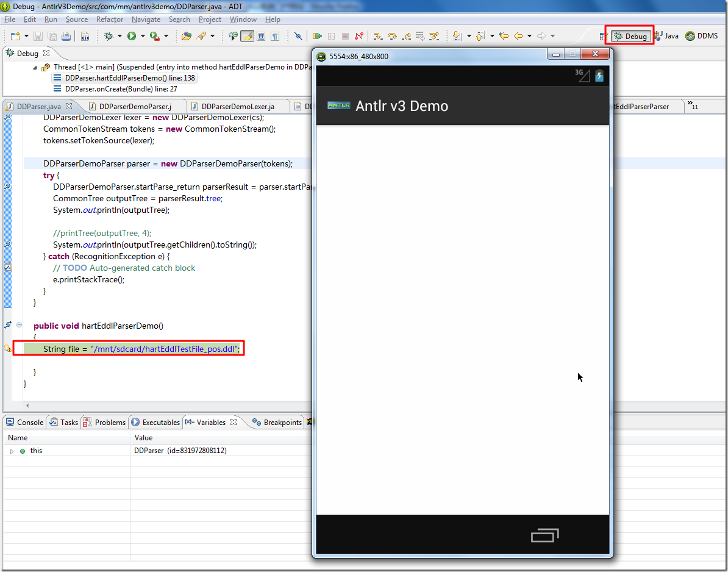Click the Next Annotation down-arrow icon
The height and width of the screenshot is (572, 728).
pos(457,36)
